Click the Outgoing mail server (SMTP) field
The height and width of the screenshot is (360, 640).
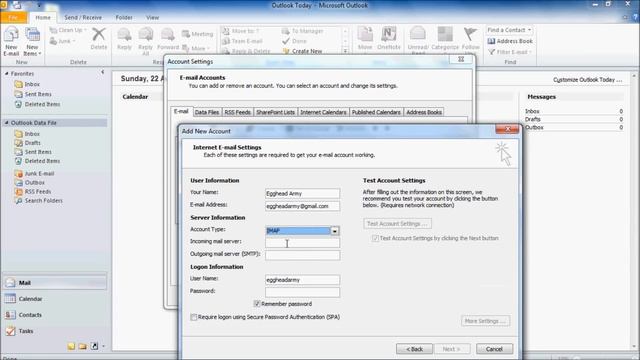point(302,256)
